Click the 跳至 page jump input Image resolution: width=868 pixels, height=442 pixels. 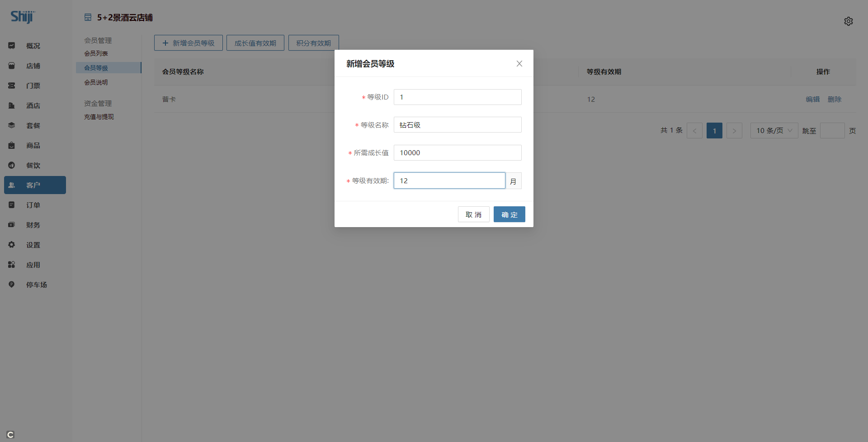(832, 131)
